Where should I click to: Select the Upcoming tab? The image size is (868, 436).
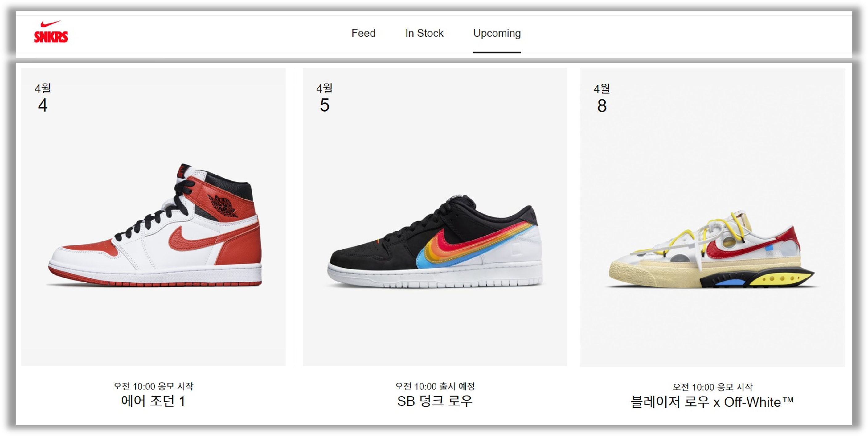click(497, 33)
